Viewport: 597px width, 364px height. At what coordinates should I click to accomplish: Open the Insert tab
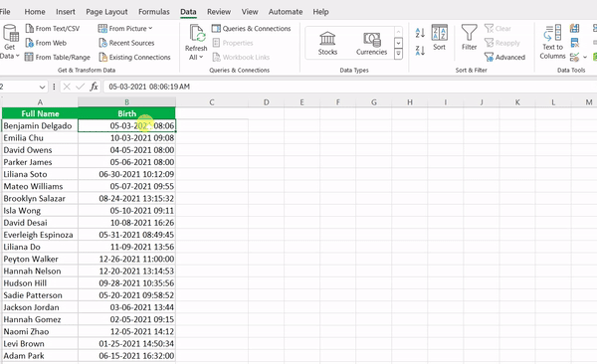tap(66, 12)
